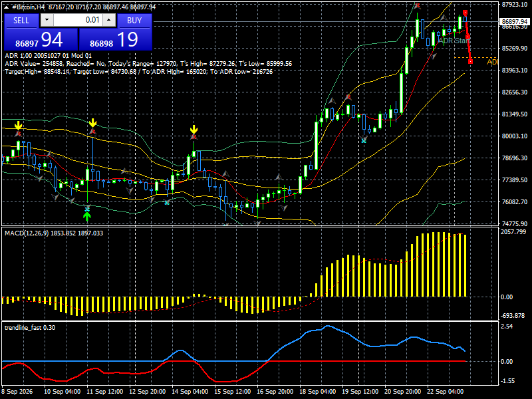This screenshot has height=399, width=532.
Task: Select bottom square handle of red trendline
Action: click(470, 61)
